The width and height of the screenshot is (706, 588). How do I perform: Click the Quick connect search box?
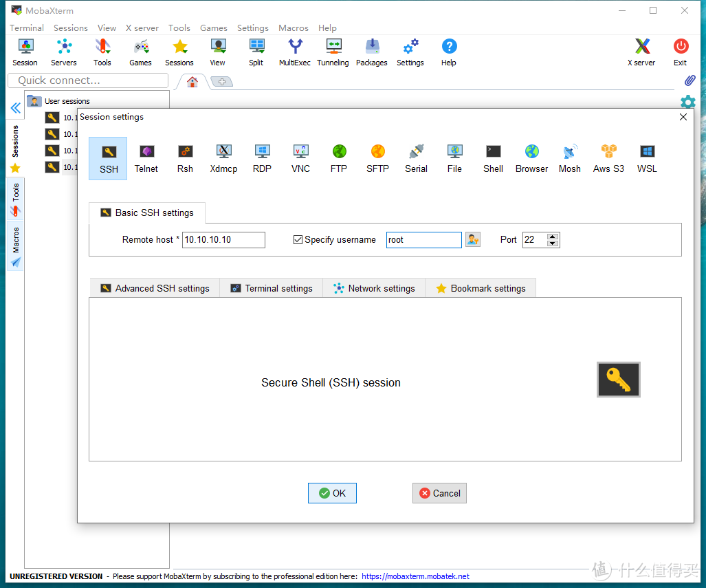coord(88,80)
